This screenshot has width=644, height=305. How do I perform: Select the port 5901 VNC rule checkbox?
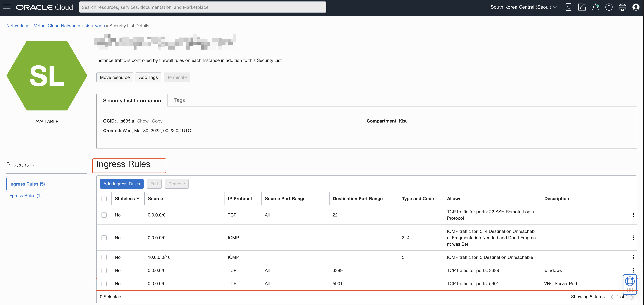coord(104,284)
